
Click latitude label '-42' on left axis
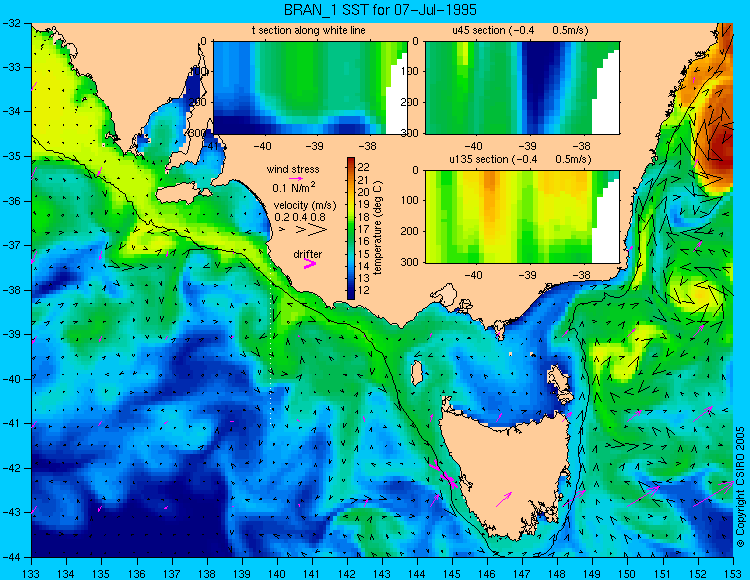click(11, 468)
